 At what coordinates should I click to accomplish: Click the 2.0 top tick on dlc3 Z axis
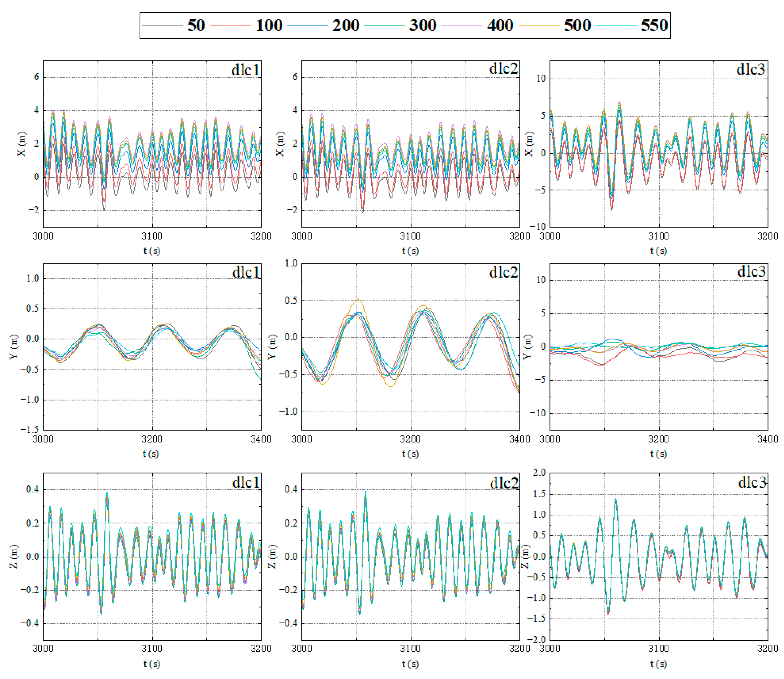pyautogui.click(x=539, y=473)
